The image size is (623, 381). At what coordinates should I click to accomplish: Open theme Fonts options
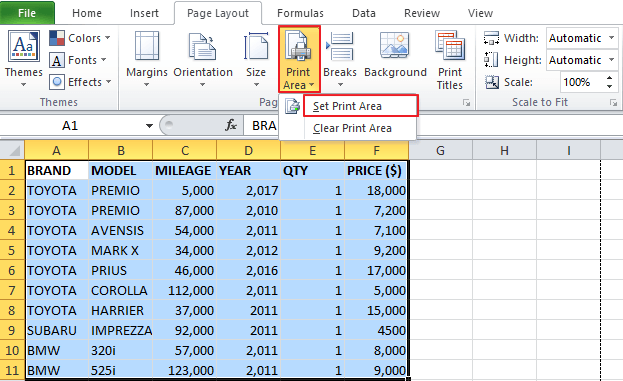tap(78, 60)
